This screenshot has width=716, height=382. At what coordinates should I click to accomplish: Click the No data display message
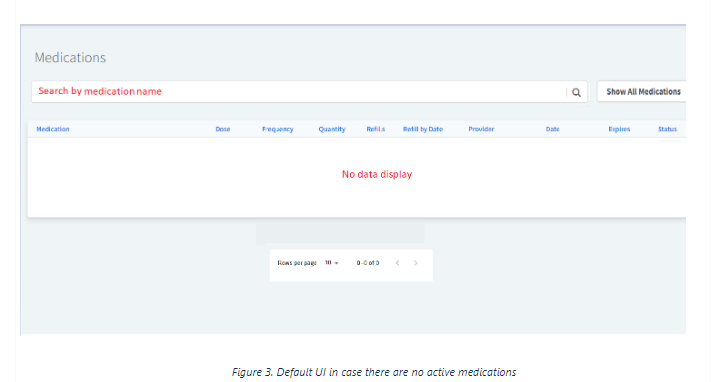pyautogui.click(x=377, y=174)
